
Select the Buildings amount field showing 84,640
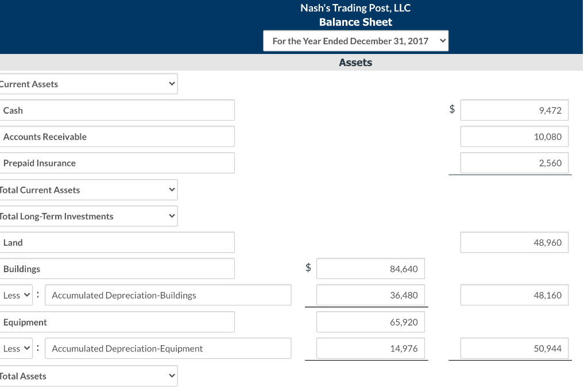tap(370, 268)
